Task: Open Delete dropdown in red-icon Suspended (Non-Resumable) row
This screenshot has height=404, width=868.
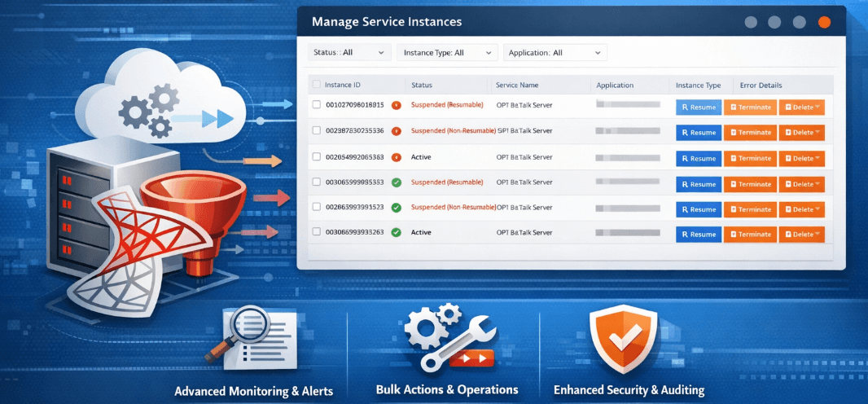Action: (801, 133)
